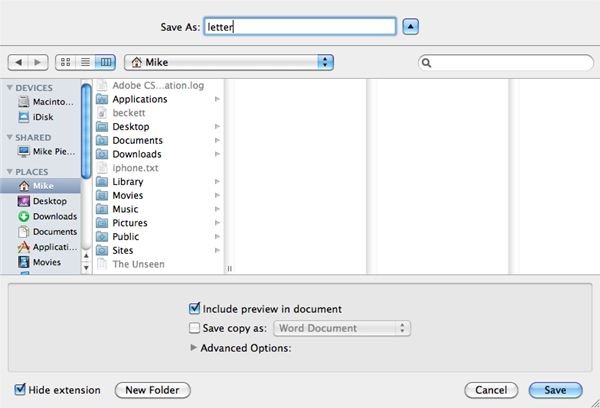Collapse the DEVICES sidebar section
Viewport: 600px width, 408px height.
[x=10, y=88]
